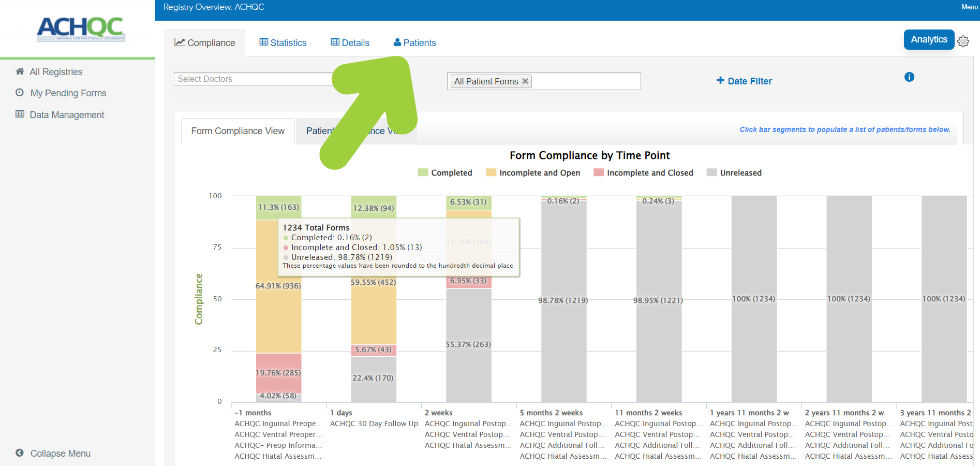Click the chart icon on Compliance tab

point(180,42)
